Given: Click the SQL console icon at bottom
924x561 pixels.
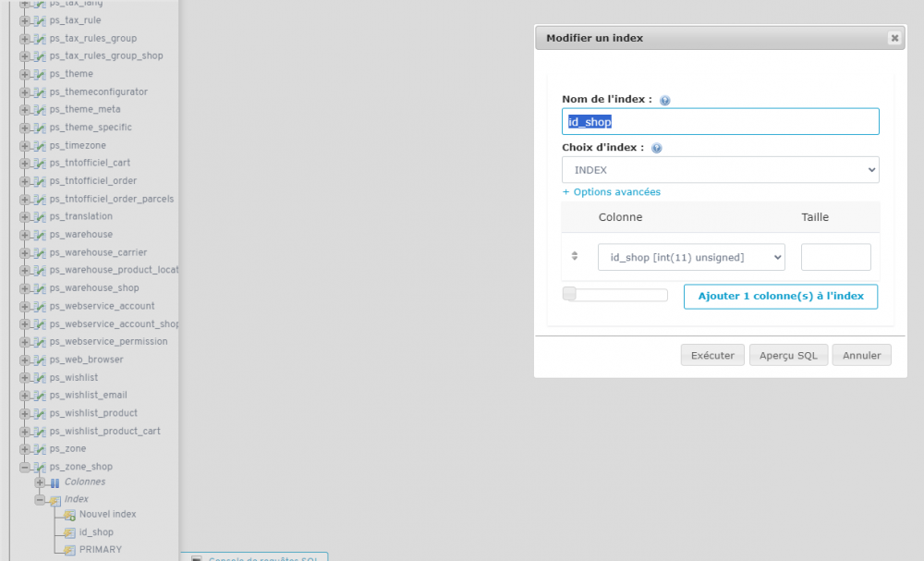Looking at the screenshot, I should coord(197,558).
